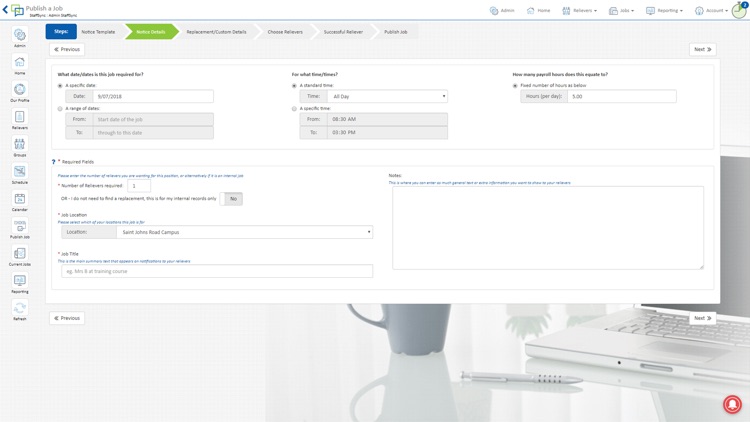750x422 pixels.
Task: Click the Job Title text field
Action: pyautogui.click(x=217, y=271)
